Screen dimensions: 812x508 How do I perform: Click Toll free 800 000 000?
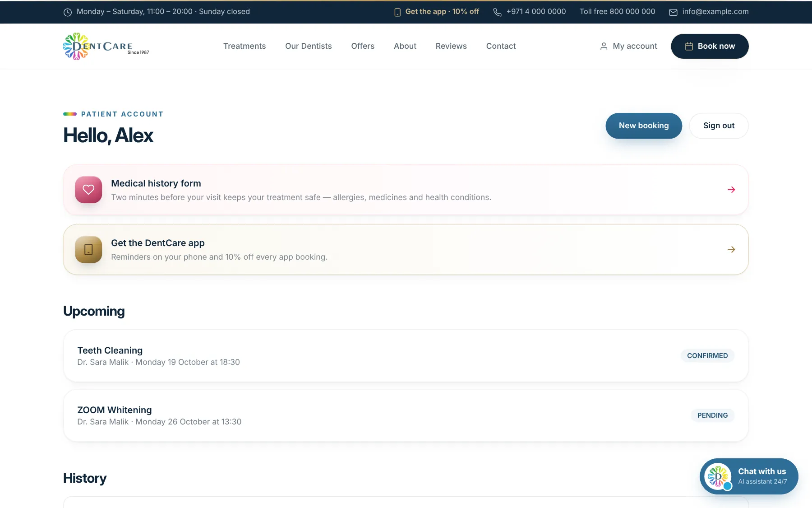(x=617, y=12)
